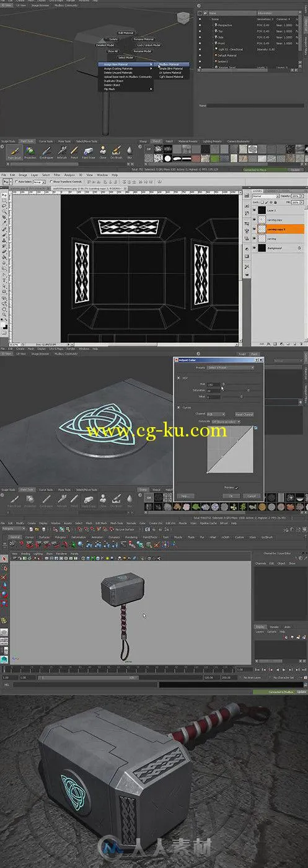Open Polygons shelf tab in Maya
The width and height of the screenshot is (308, 868).
coord(60,537)
